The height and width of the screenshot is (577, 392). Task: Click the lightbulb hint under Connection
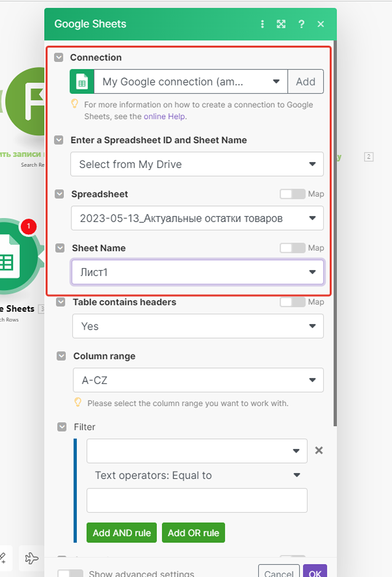75,104
